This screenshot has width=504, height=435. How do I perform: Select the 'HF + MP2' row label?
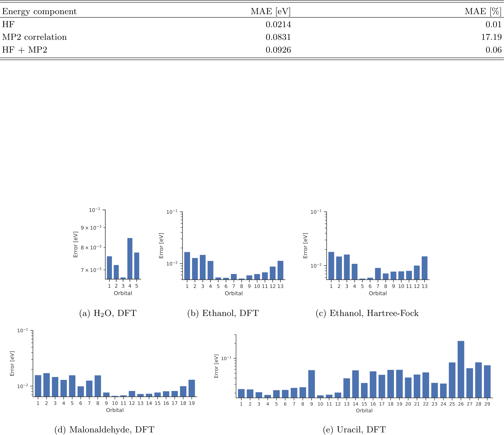click(25, 50)
